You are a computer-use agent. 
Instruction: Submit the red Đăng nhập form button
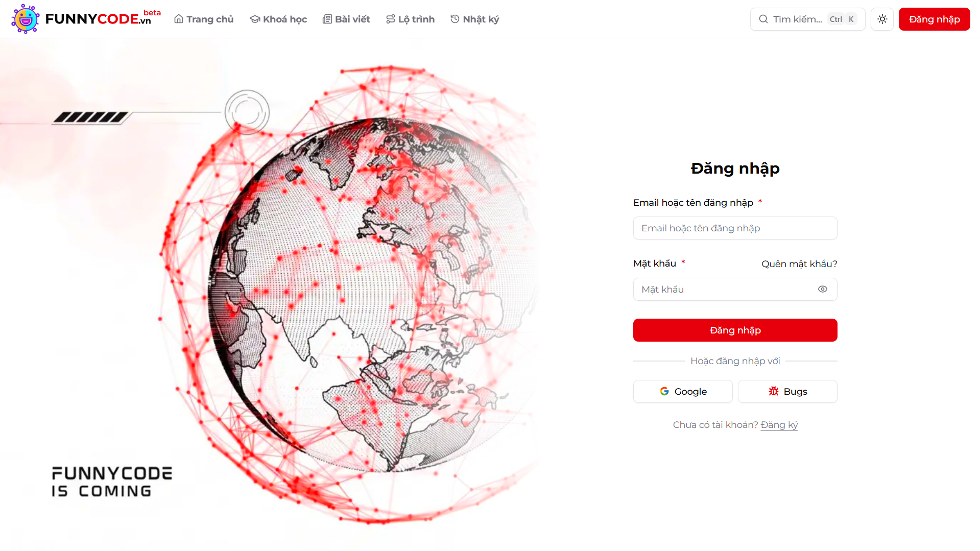click(735, 330)
